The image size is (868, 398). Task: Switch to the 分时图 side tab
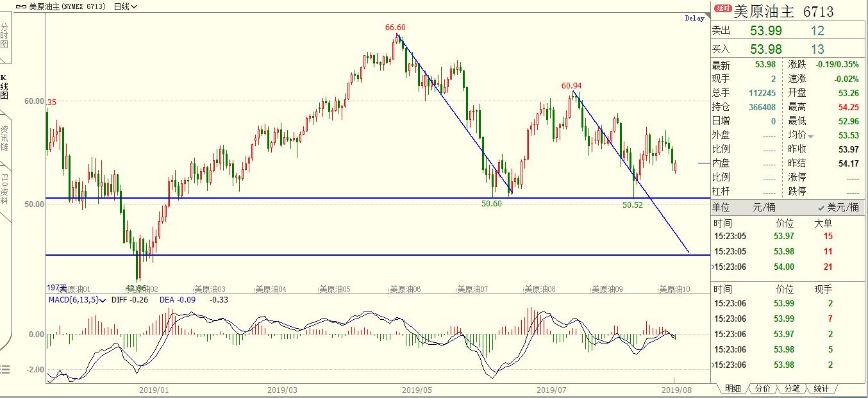point(5,36)
